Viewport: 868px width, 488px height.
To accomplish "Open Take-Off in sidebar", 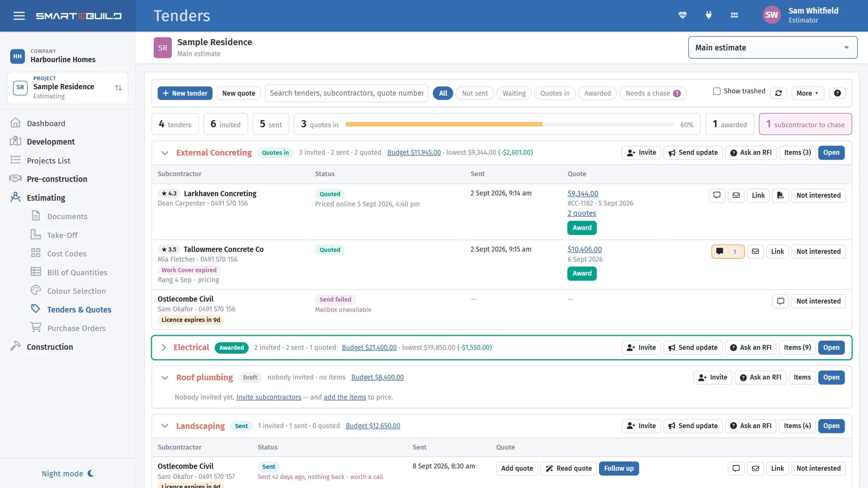I will tap(62, 235).
